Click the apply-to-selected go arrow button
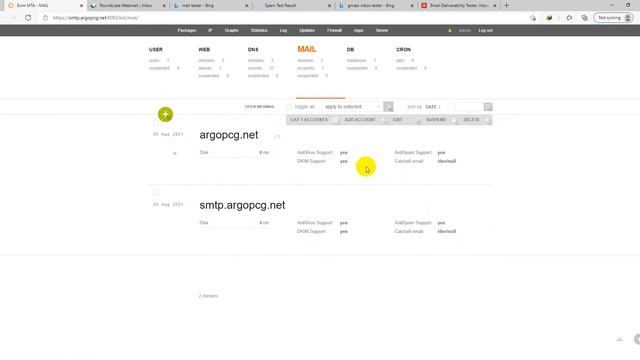 (x=388, y=107)
